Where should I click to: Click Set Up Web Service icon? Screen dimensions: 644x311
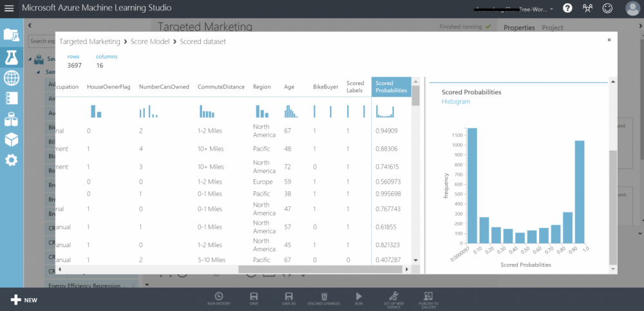pos(394,300)
